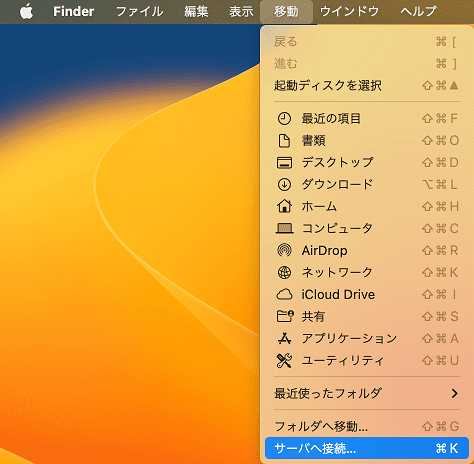
Task: Open AirDrop via its radar icon
Action: point(284,250)
